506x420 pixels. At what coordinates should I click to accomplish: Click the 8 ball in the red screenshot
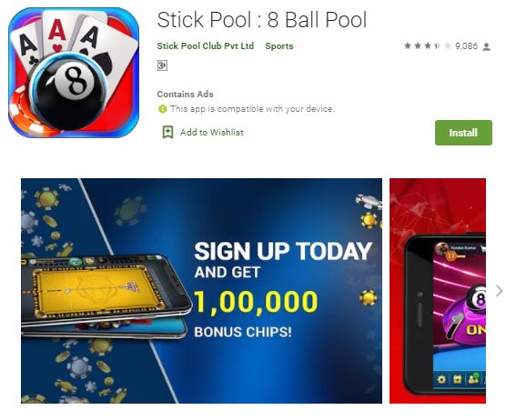point(477,298)
